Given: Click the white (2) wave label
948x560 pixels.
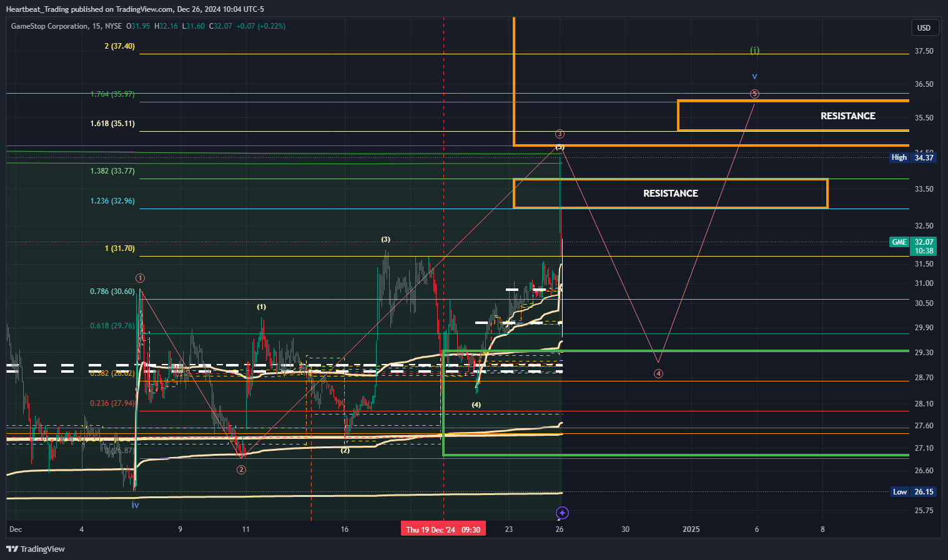Looking at the screenshot, I should (x=345, y=450).
